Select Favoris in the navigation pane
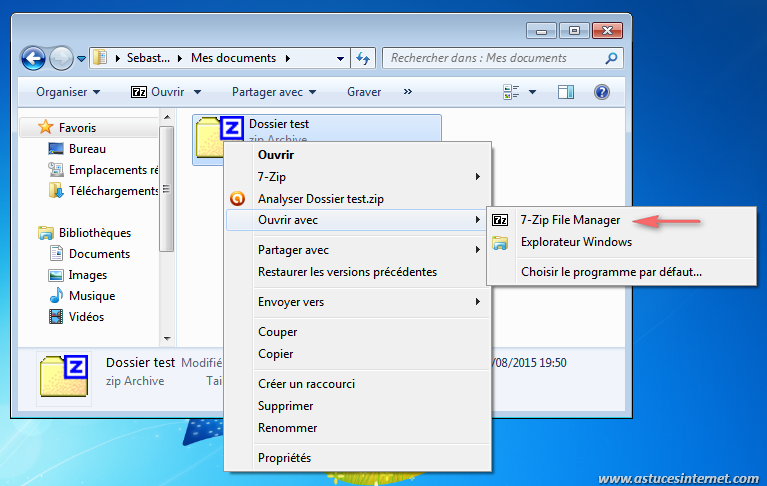This screenshot has height=486, width=767. (77, 128)
